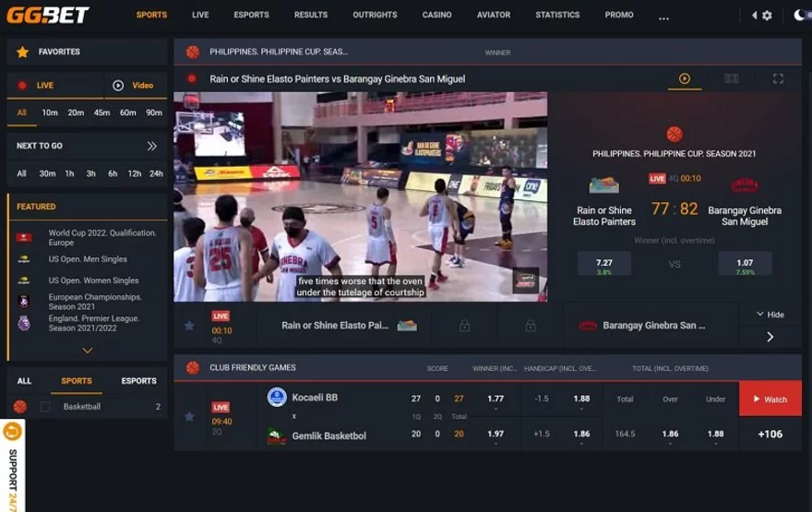The width and height of the screenshot is (812, 512).
Task: Favorite the Kocaeli BB match with star
Action: click(x=189, y=417)
